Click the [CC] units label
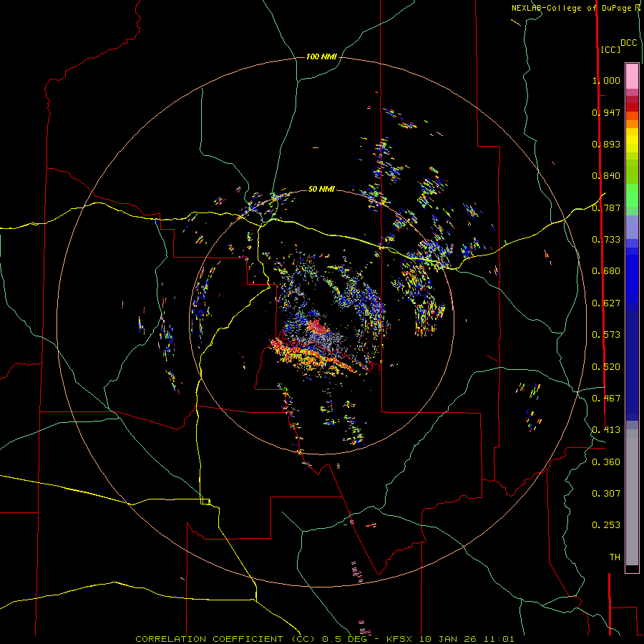This screenshot has height=644, width=644. [610, 49]
